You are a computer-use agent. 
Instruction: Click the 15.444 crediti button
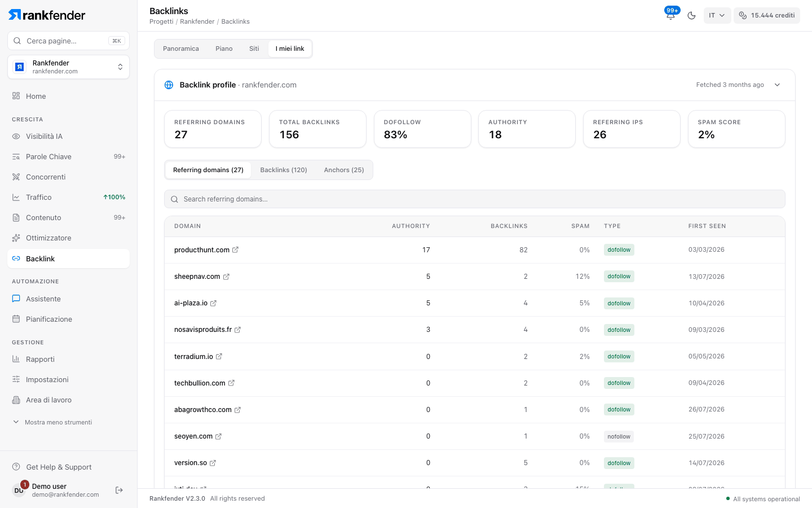767,15
